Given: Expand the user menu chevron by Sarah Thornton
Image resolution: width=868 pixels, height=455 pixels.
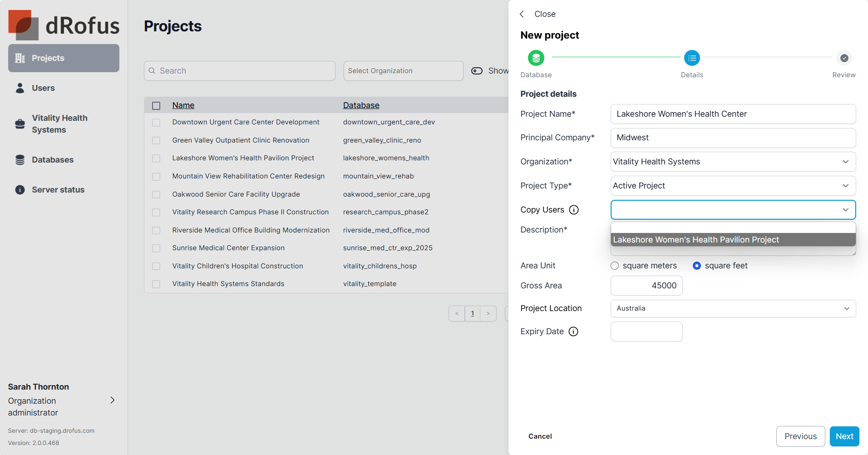Looking at the screenshot, I should click(113, 400).
